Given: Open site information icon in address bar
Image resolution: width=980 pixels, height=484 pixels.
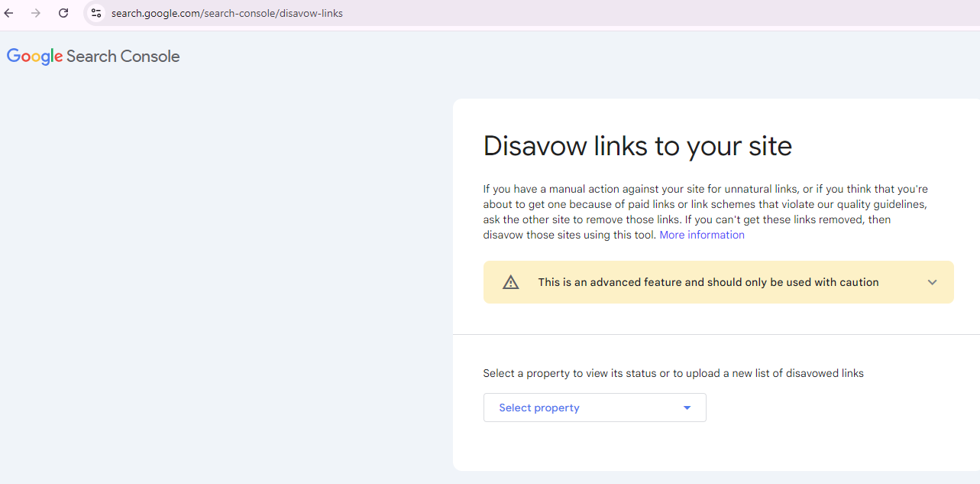Looking at the screenshot, I should (95, 13).
